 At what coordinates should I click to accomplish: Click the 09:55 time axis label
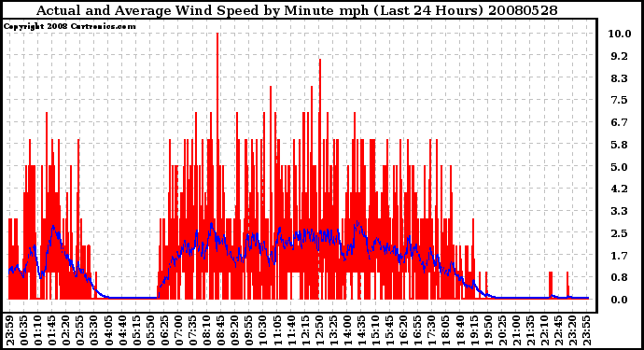click(248, 330)
